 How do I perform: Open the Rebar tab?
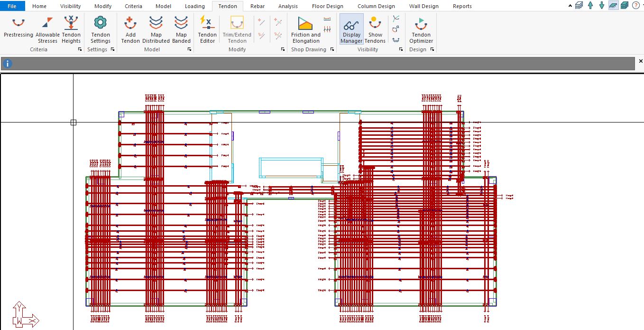258,6
